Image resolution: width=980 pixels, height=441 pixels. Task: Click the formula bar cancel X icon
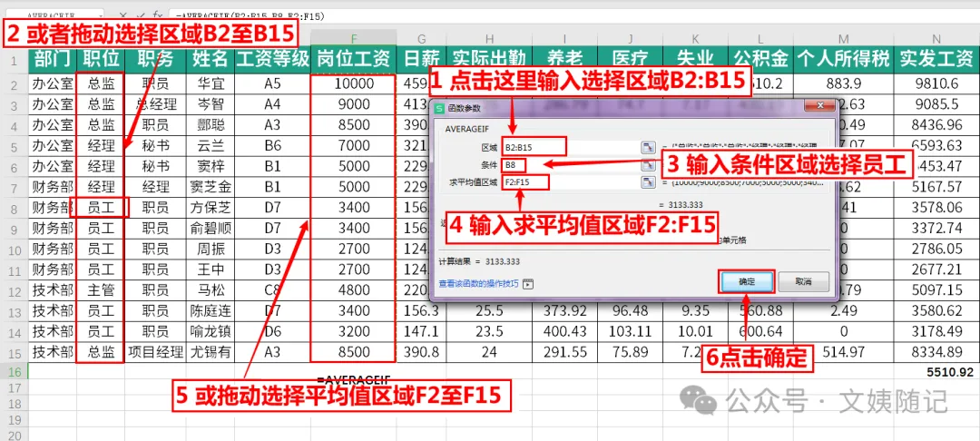coord(123,15)
